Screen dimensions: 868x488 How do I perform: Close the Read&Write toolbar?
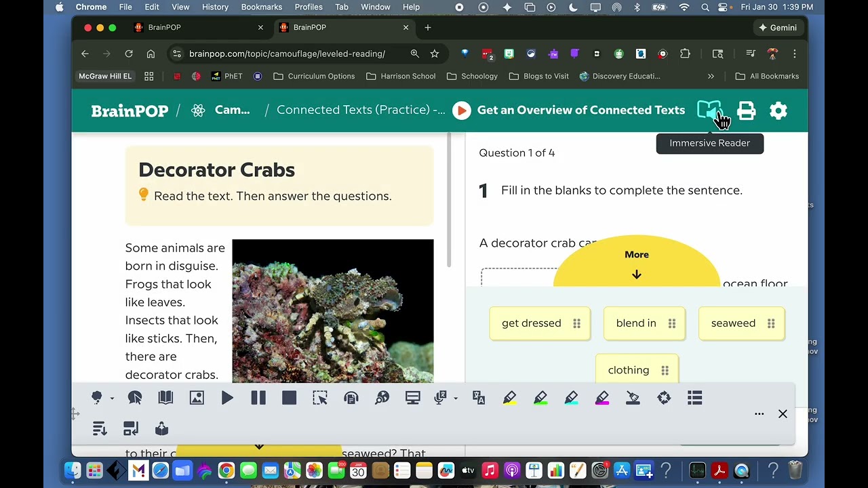(783, 413)
